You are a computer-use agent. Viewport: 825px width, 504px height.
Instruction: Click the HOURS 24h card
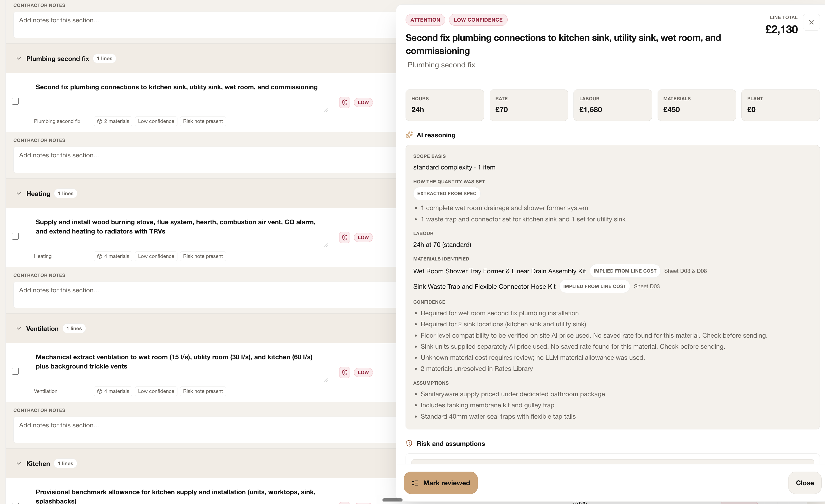445,105
